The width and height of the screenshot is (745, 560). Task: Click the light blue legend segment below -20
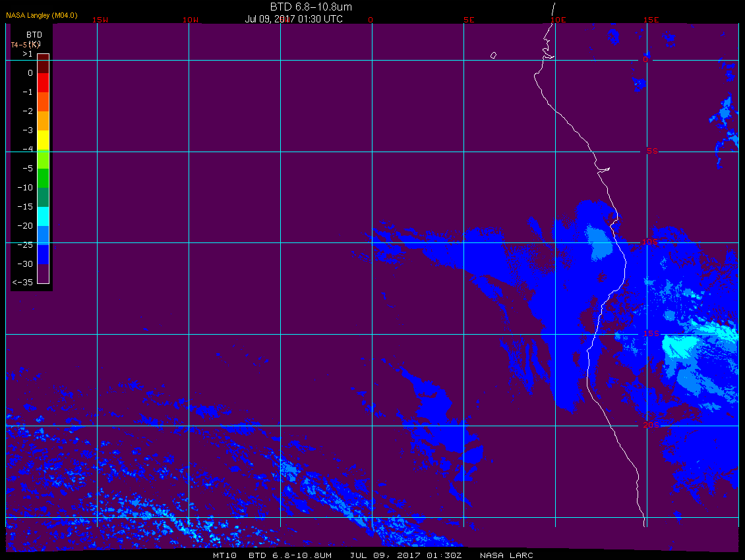point(44,235)
